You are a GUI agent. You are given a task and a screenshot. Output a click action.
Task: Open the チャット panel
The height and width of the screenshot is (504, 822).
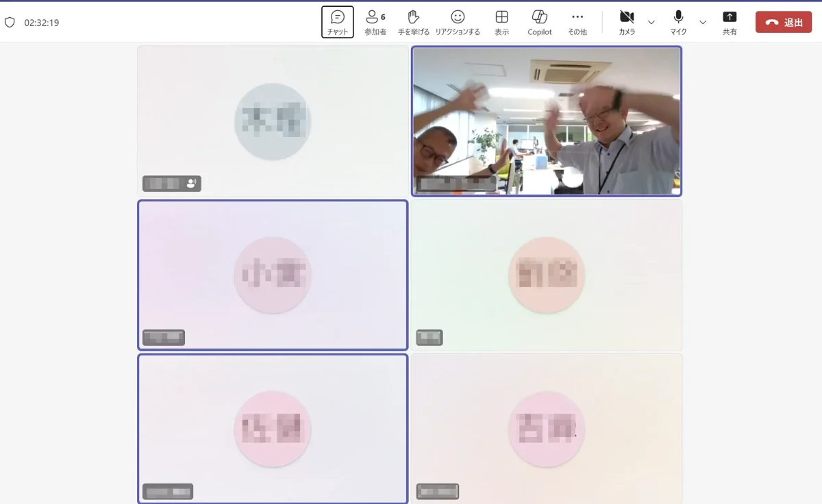click(x=337, y=22)
